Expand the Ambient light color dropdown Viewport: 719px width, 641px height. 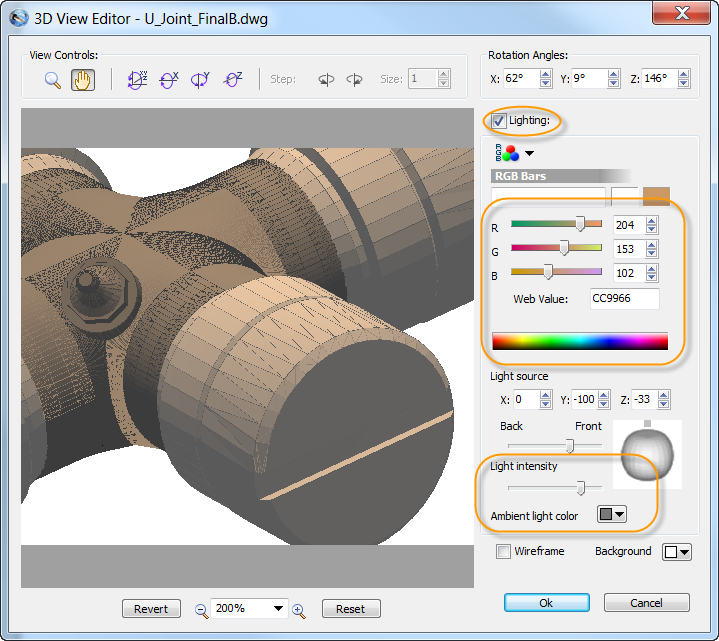pyautogui.click(x=612, y=514)
